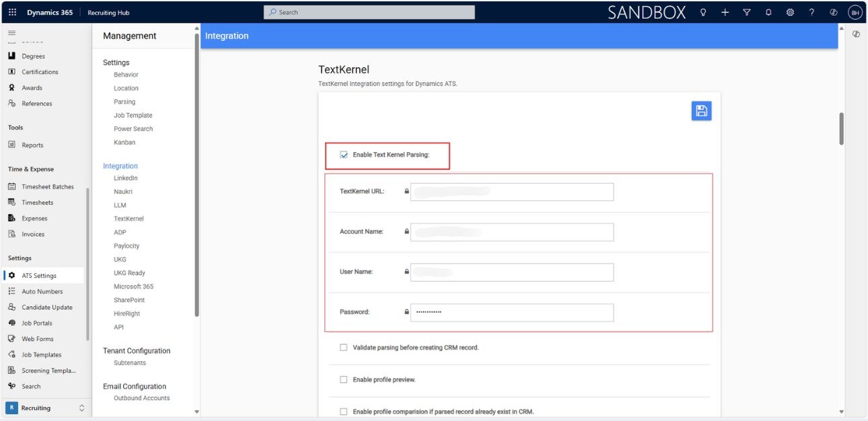This screenshot has height=421, width=868.
Task: Click the Job Templates icon
Action: click(11, 354)
